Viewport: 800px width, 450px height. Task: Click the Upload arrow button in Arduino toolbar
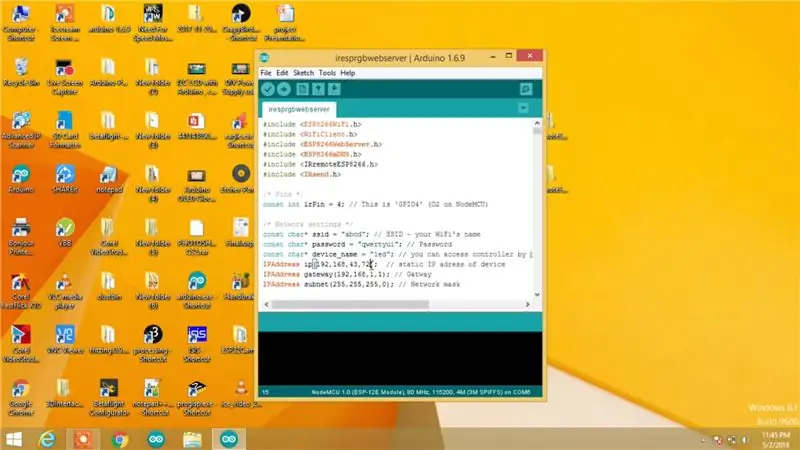(x=284, y=89)
